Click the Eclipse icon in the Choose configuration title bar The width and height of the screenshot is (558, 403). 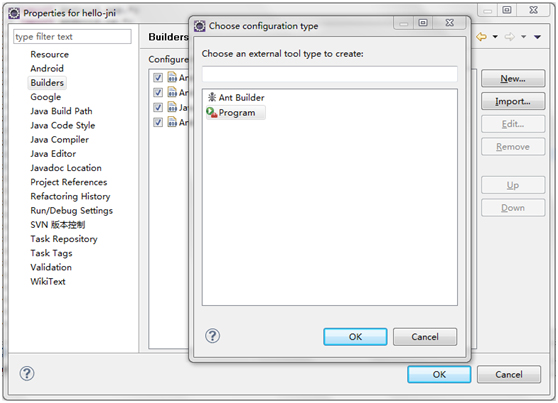click(200, 26)
